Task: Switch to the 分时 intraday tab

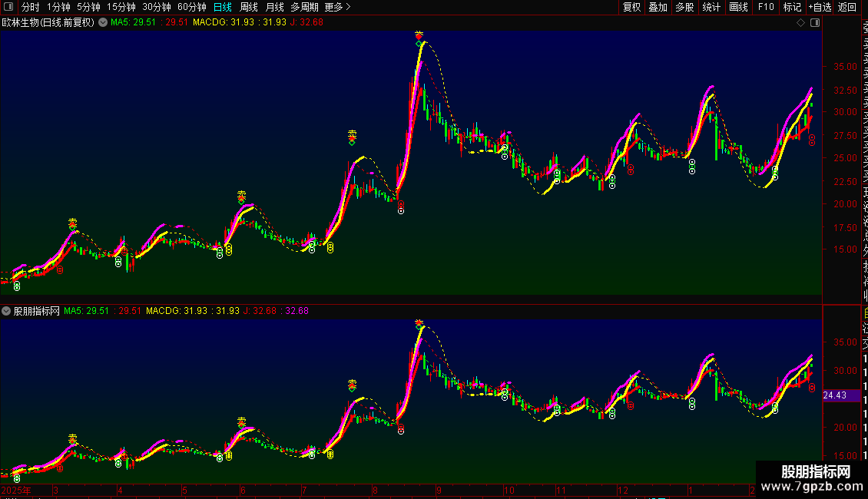Action: pyautogui.click(x=30, y=7)
